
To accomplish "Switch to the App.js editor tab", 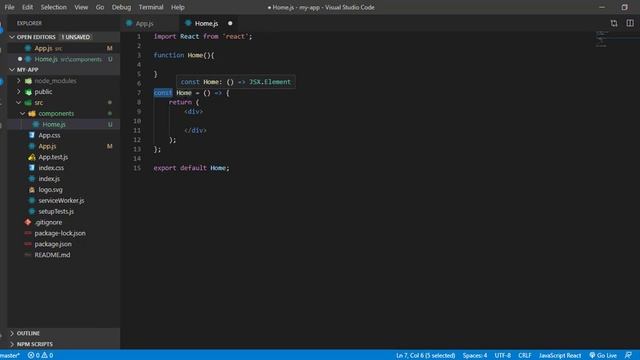I will (150, 23).
